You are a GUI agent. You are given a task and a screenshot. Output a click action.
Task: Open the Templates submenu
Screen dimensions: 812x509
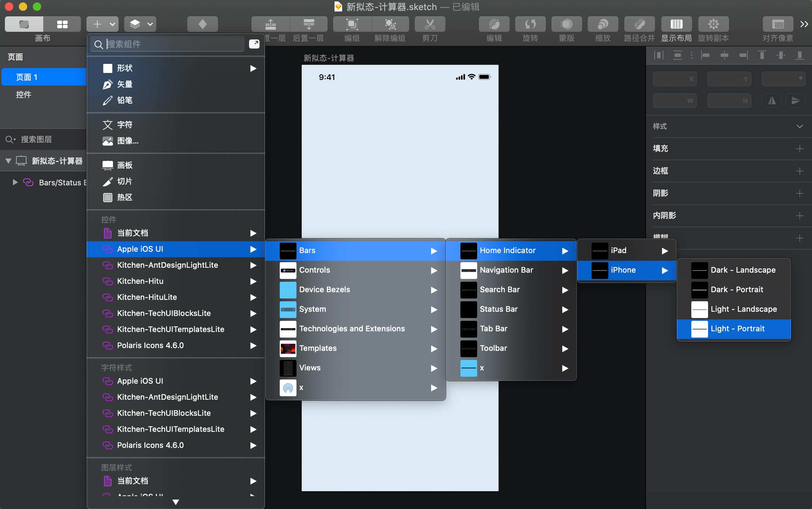pyautogui.click(x=355, y=348)
